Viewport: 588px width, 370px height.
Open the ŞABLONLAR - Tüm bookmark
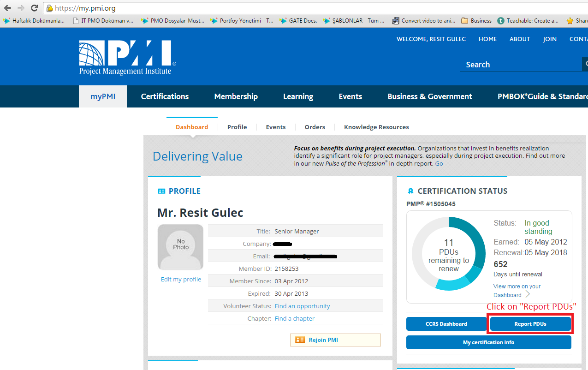[x=353, y=21]
